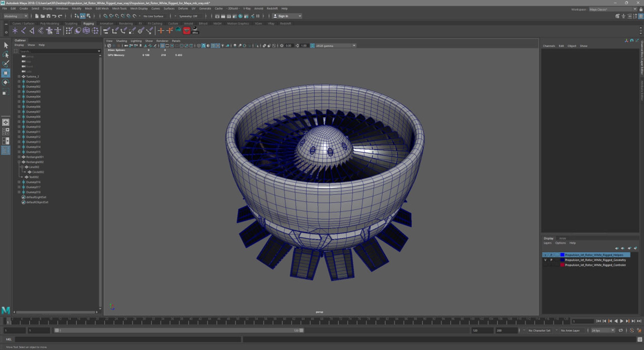Image resolution: width=644 pixels, height=350 pixels.
Task: Open the sRGB gamma view transform dropdown
Action: click(335, 46)
